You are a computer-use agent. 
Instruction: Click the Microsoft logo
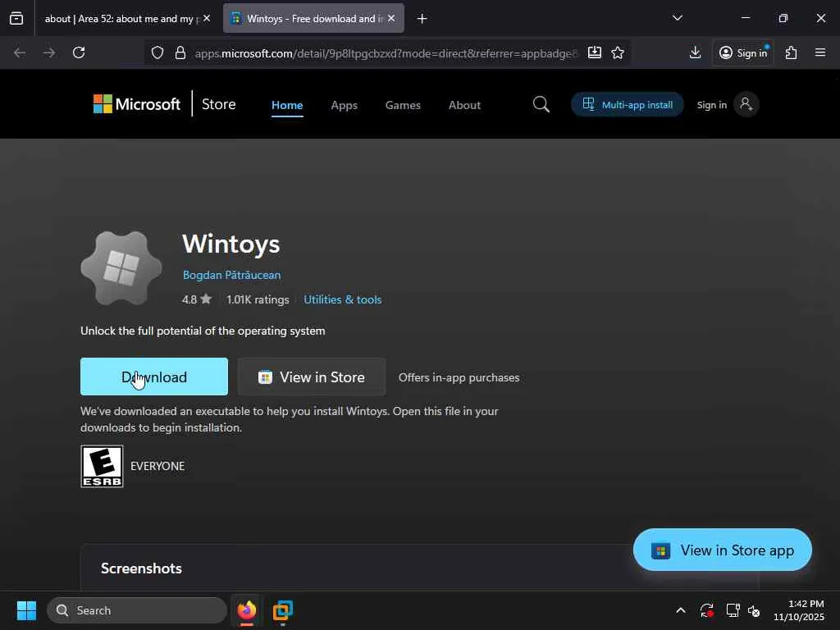[x=137, y=104]
